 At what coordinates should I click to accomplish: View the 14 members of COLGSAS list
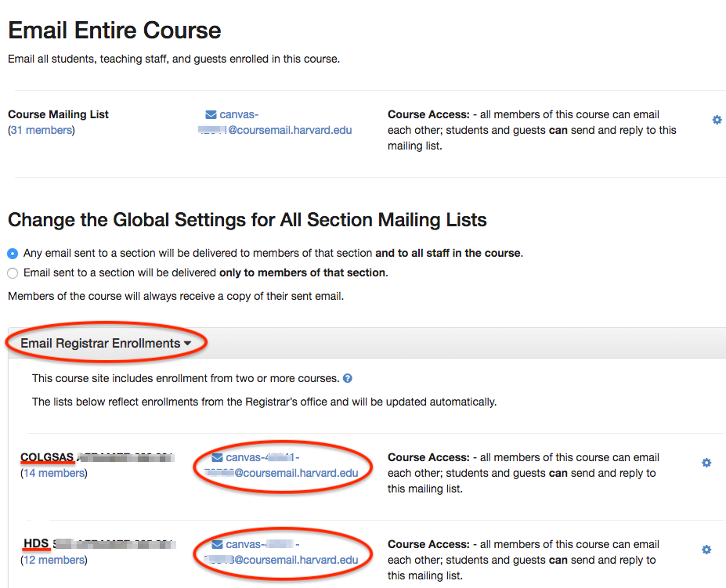(x=53, y=473)
